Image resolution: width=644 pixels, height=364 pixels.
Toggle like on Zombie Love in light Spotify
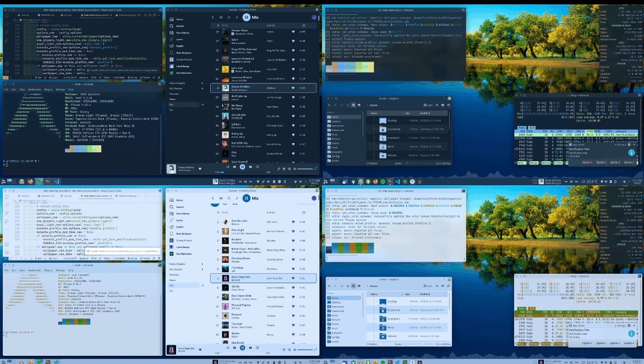click(x=293, y=222)
